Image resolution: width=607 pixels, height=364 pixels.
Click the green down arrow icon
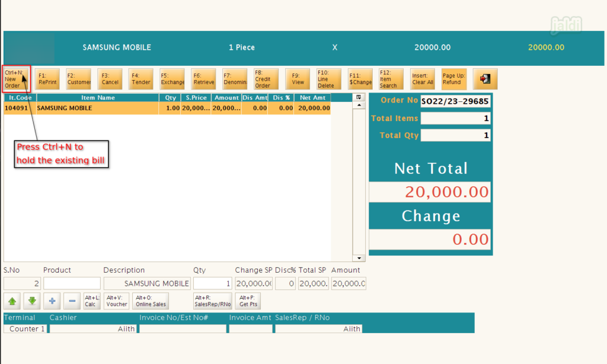(x=32, y=301)
